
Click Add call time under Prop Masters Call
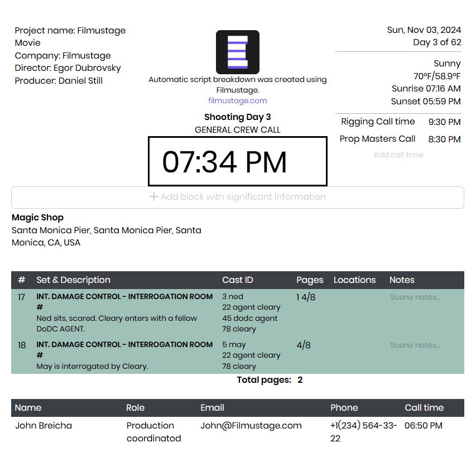[398, 155]
